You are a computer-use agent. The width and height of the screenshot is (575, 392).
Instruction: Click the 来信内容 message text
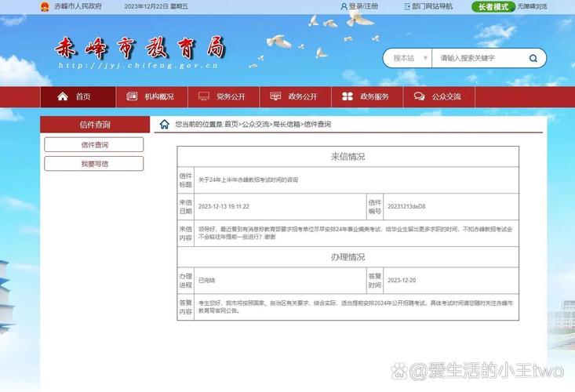pos(355,233)
